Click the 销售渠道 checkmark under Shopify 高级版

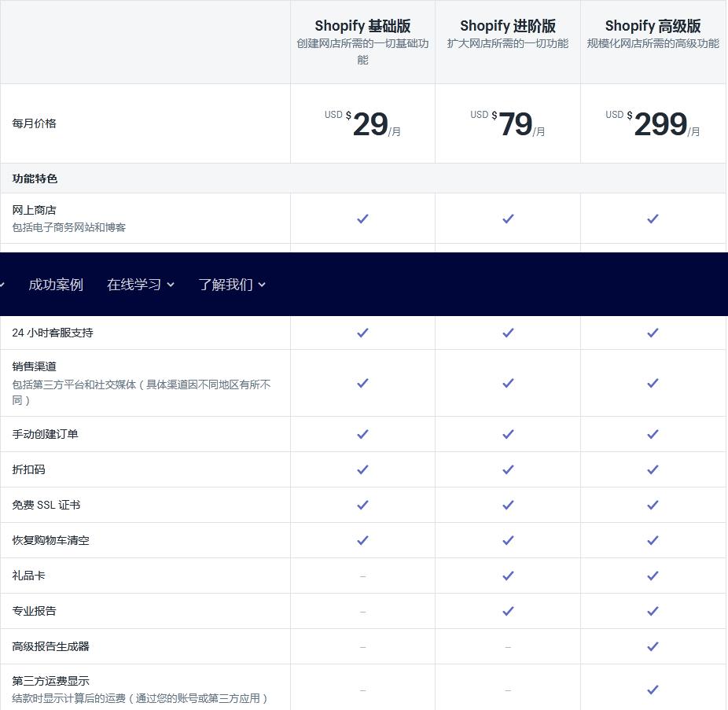(653, 383)
